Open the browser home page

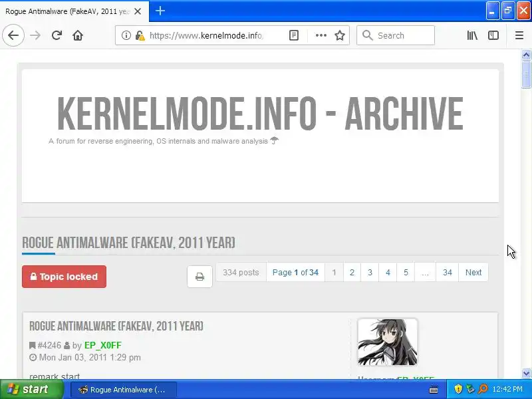(x=78, y=35)
